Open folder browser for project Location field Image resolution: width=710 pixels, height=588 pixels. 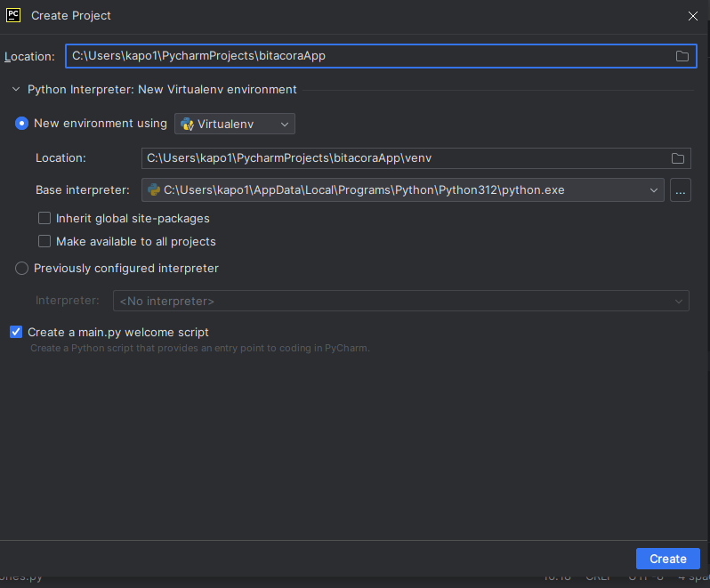(682, 56)
